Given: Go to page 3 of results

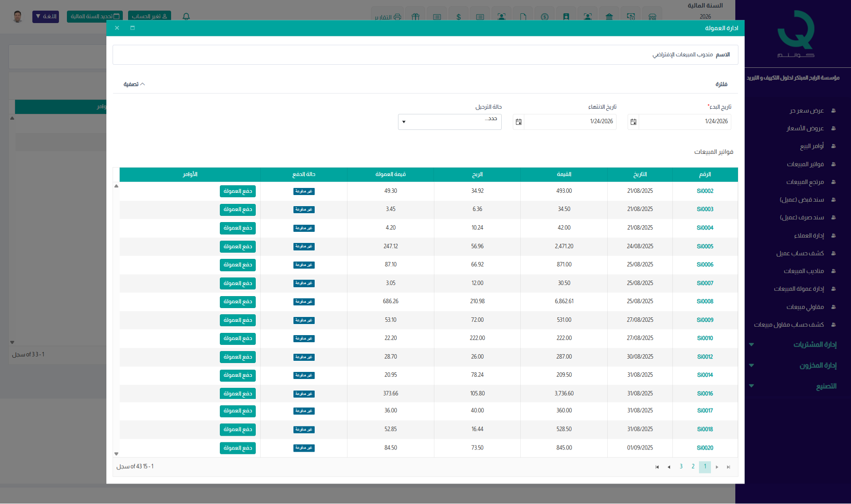Looking at the screenshot, I should (681, 466).
